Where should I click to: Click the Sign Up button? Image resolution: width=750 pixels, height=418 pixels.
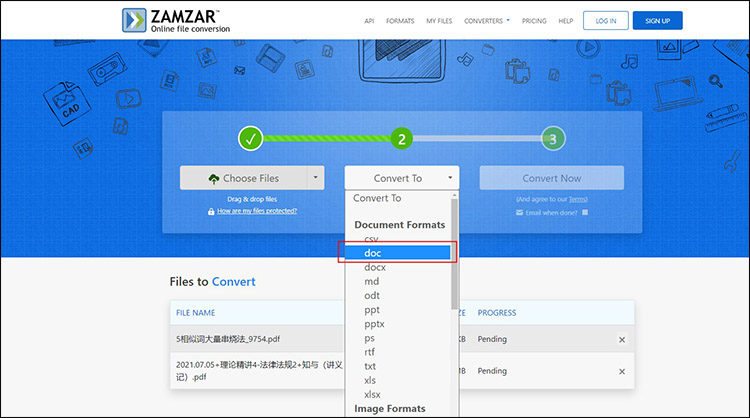click(657, 21)
